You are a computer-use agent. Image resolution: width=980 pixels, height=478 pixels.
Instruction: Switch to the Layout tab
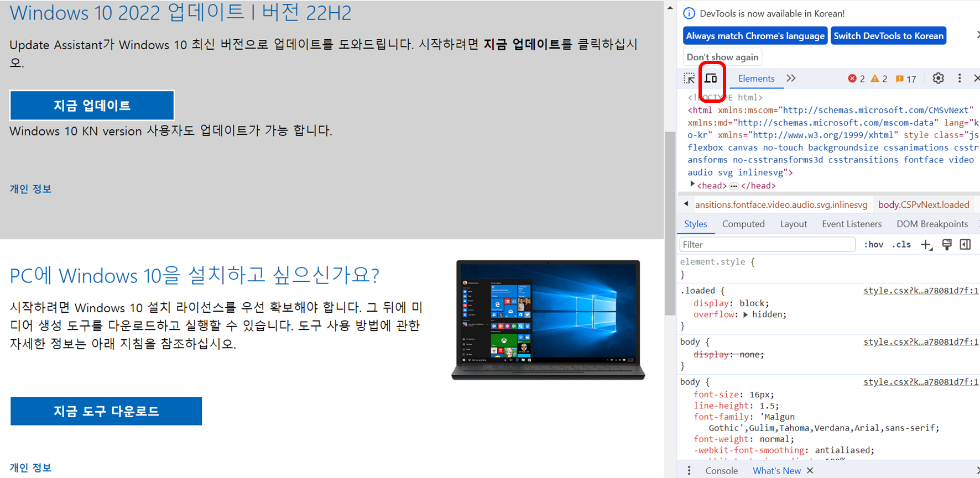pos(794,224)
